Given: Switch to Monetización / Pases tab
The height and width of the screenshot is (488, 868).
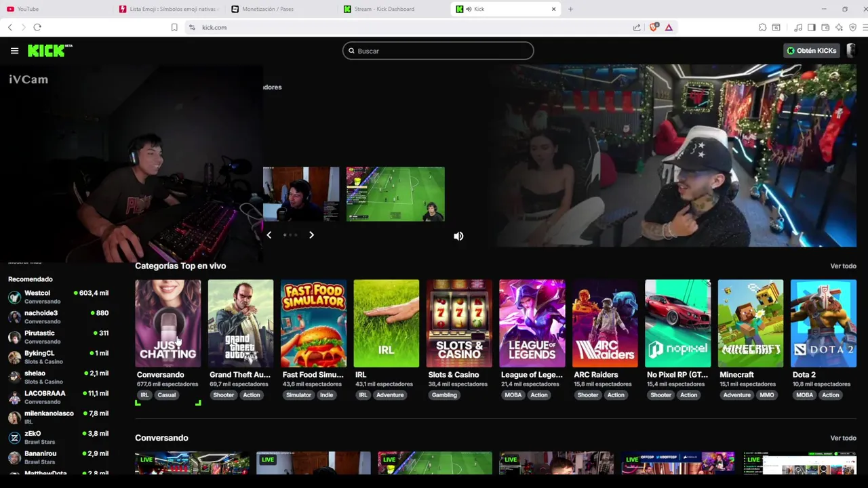Looking at the screenshot, I should pos(281,9).
